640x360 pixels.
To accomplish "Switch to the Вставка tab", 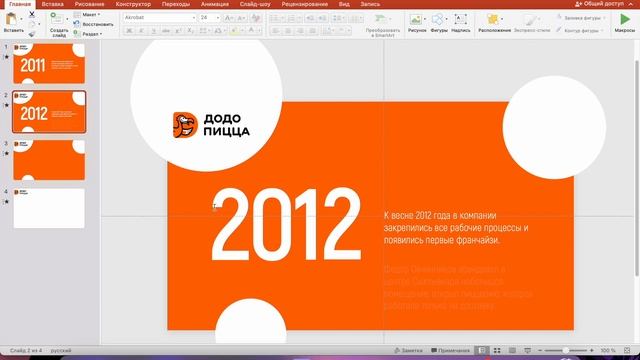I will click(53, 4).
